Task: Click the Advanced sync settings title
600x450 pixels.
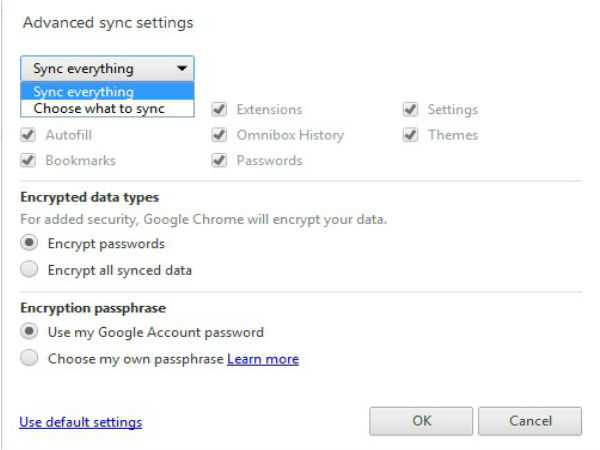Action: coord(108,22)
